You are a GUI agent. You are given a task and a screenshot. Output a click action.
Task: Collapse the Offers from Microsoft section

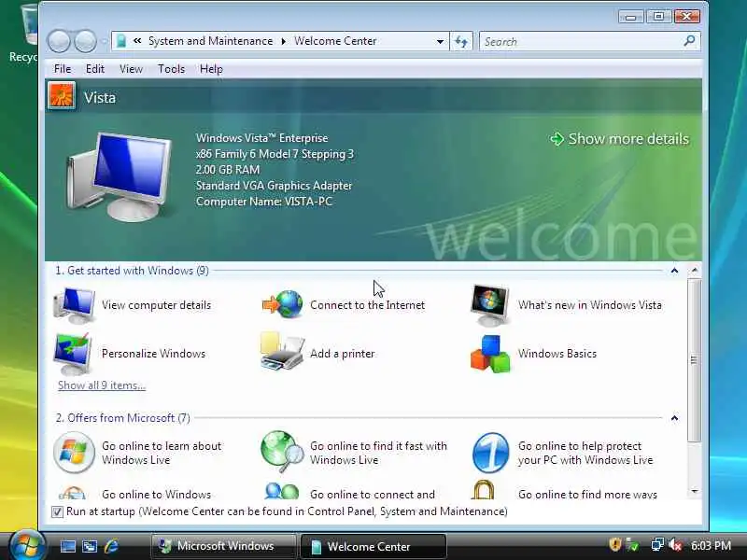pos(674,418)
